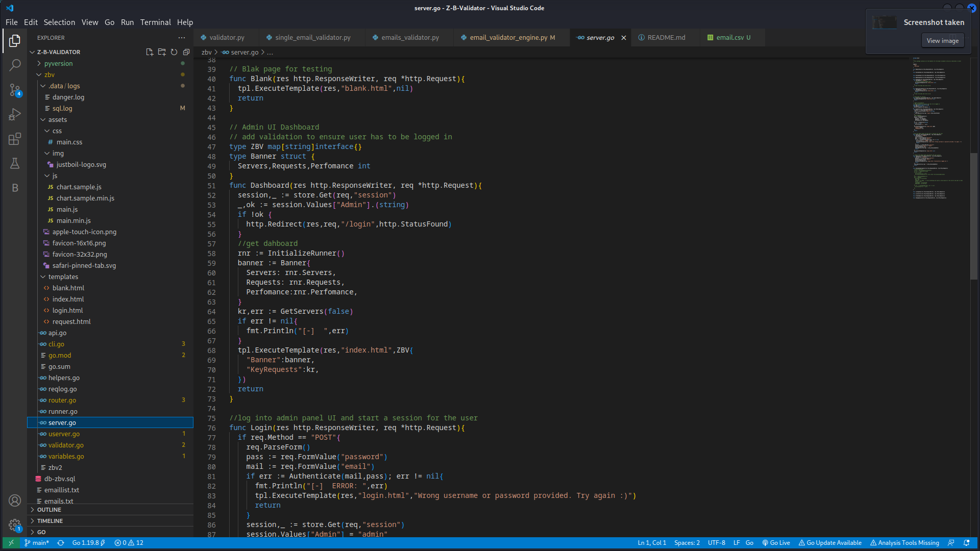Collapse all folders in Explorer
The image size is (980, 551).
click(x=186, y=52)
